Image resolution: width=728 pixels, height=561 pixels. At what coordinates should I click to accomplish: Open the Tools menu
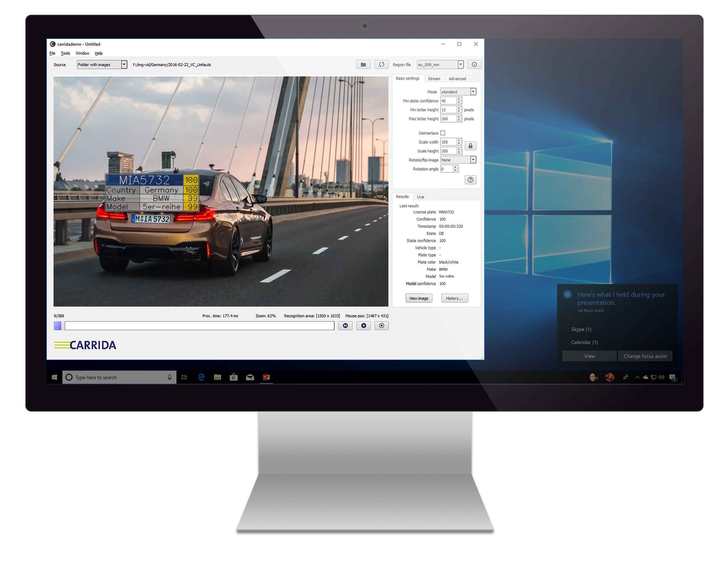click(x=65, y=53)
